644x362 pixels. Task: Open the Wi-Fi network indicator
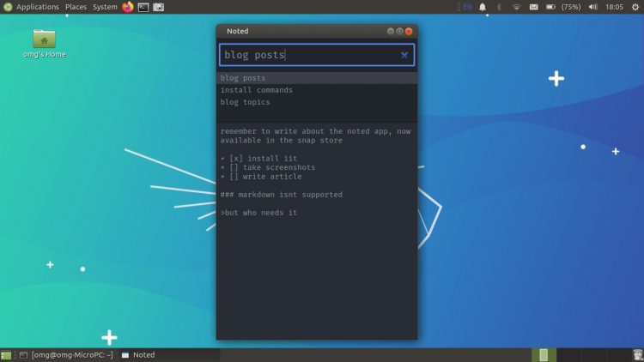[x=516, y=7]
